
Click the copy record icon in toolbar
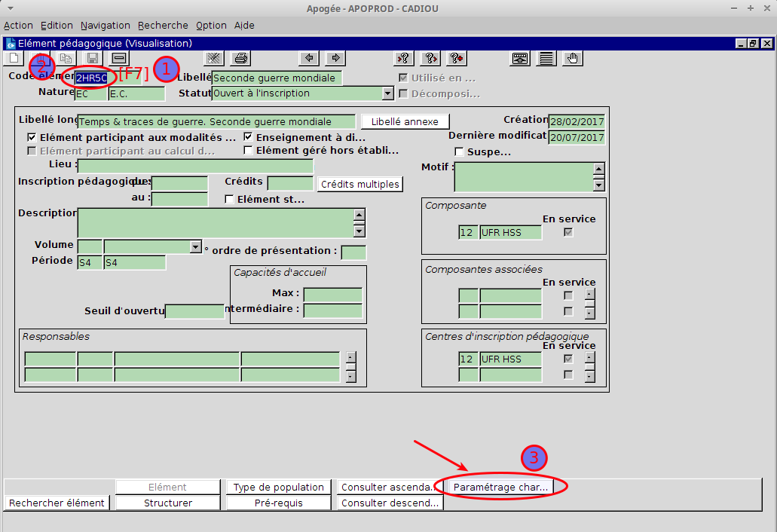coord(66,59)
